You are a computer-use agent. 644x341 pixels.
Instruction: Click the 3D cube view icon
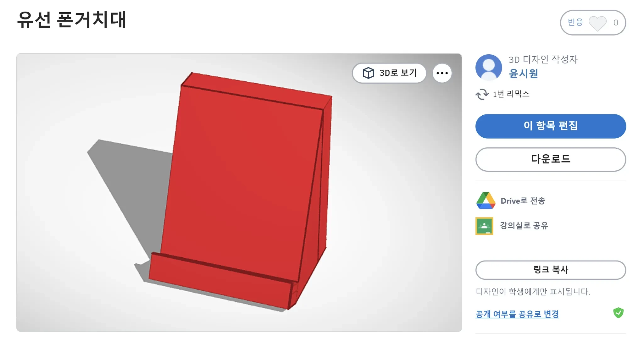(368, 73)
